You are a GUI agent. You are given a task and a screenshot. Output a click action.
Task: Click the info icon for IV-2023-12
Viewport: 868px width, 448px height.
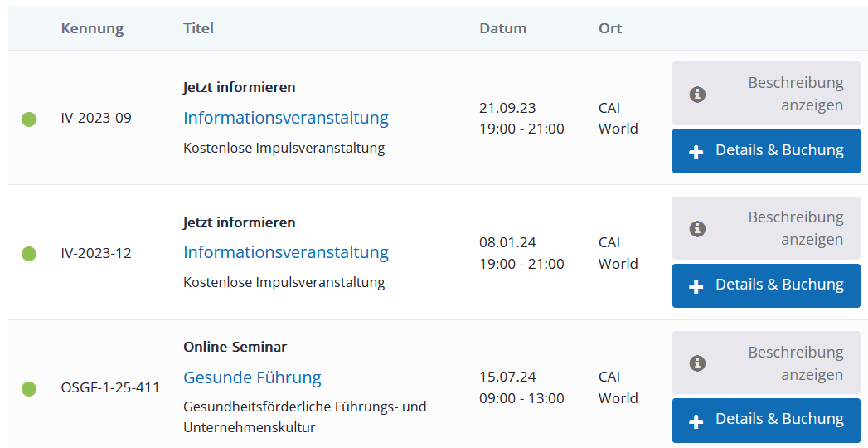(697, 229)
